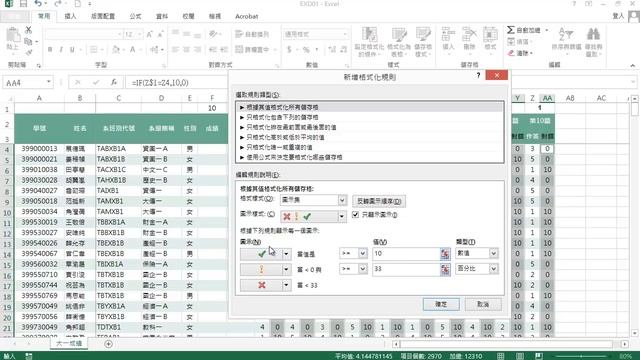Switch to the 公式 (Formulas) tab
The image size is (640, 360).
click(x=135, y=16)
